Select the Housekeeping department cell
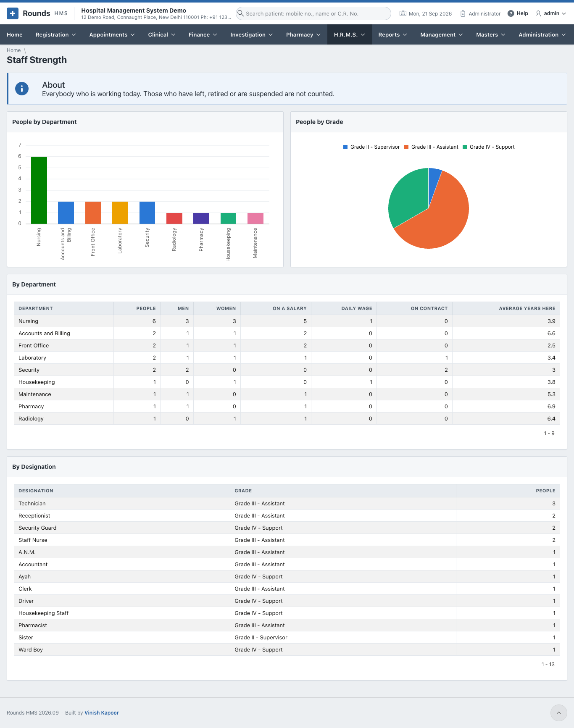574x728 pixels. pos(64,382)
